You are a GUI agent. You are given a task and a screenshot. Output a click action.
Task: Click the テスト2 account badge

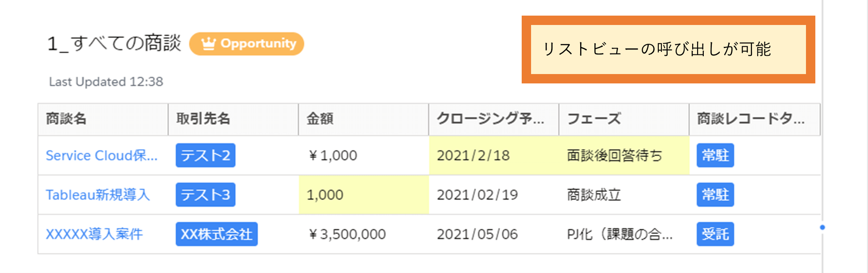pos(205,155)
